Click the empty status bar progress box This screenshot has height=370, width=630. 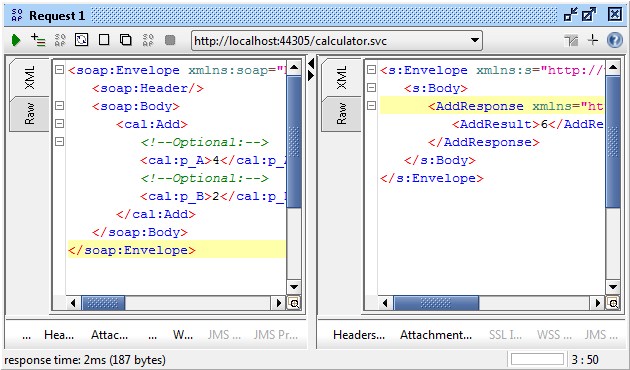coord(537,360)
